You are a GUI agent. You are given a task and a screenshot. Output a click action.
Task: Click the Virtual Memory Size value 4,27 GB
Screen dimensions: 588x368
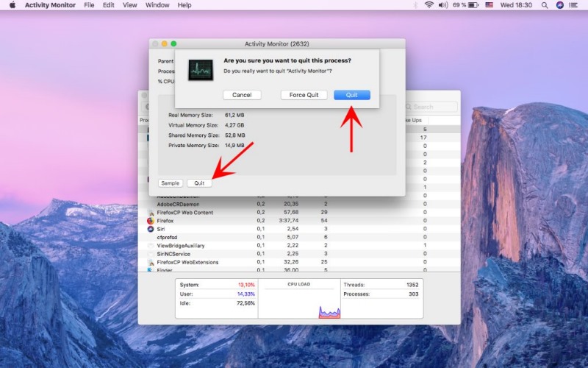pos(234,125)
